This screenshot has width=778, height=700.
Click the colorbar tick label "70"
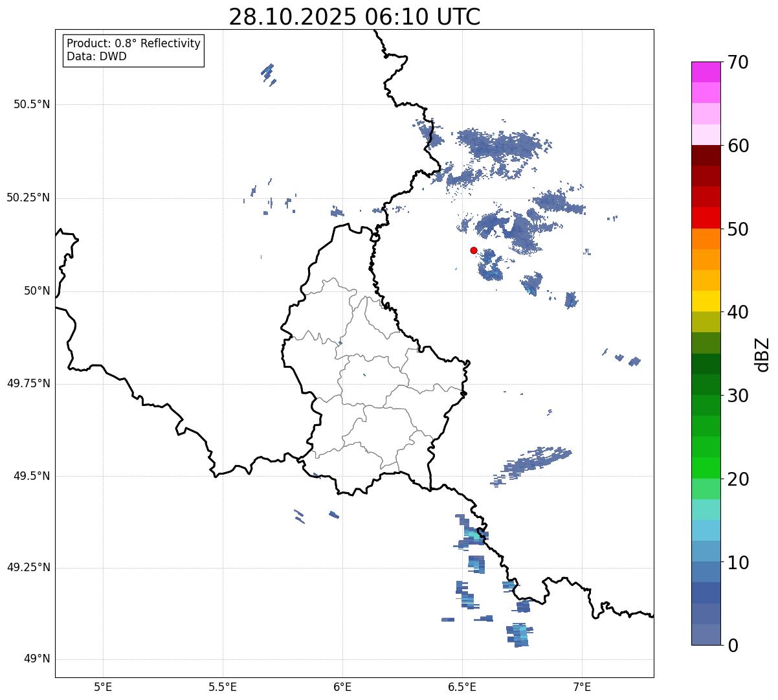coord(739,62)
